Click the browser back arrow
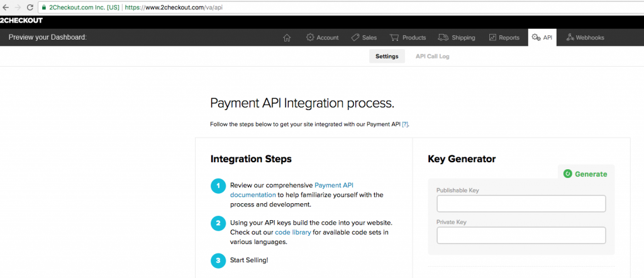The height and width of the screenshot is (278, 644). pos(6,8)
